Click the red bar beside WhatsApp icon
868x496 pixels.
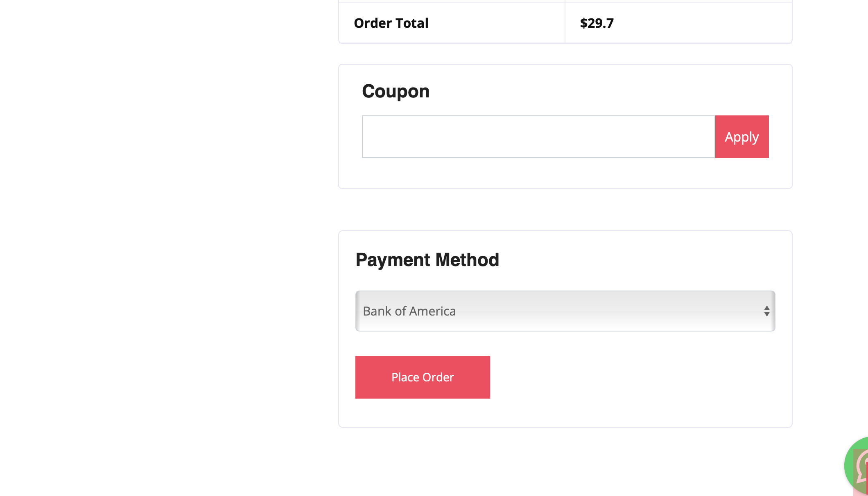tap(867, 479)
